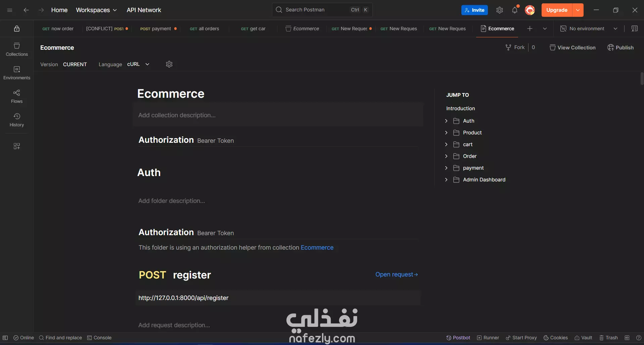
Task: Open the notifications bell
Action: tap(515, 10)
